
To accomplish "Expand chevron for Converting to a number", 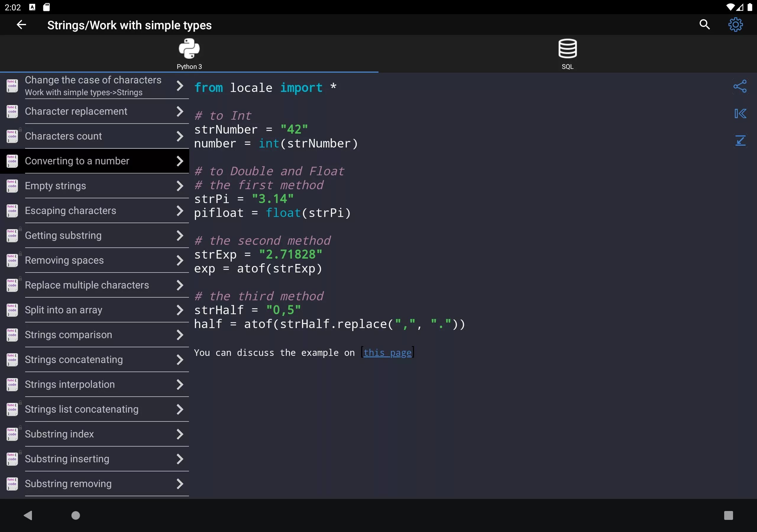I will pyautogui.click(x=180, y=161).
